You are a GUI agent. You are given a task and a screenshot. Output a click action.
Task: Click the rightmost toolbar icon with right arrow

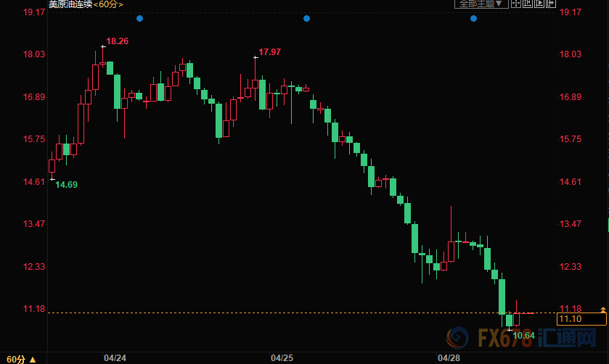[549, 4]
